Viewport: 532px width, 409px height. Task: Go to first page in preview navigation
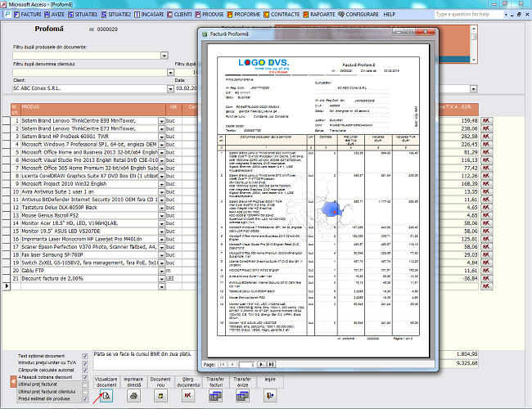pyautogui.click(x=223, y=365)
